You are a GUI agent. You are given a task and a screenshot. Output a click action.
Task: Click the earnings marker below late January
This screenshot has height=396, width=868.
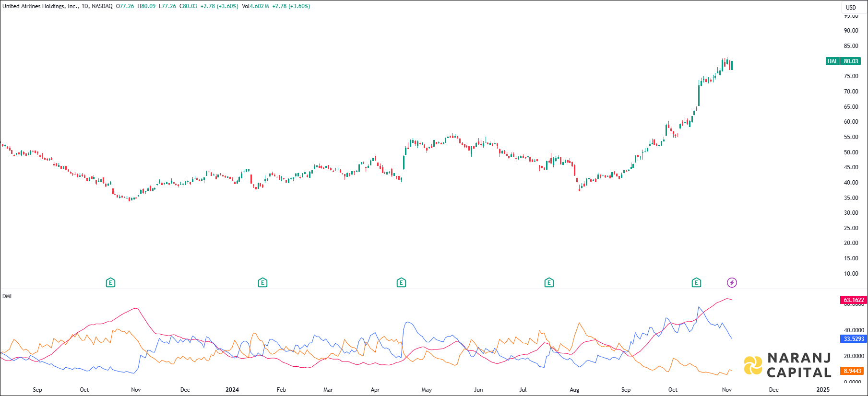tap(262, 283)
